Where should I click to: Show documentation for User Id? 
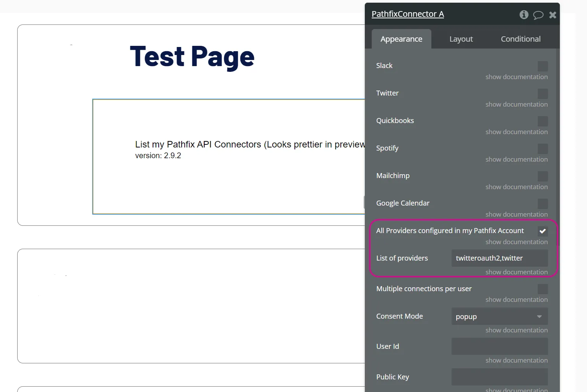click(517, 360)
